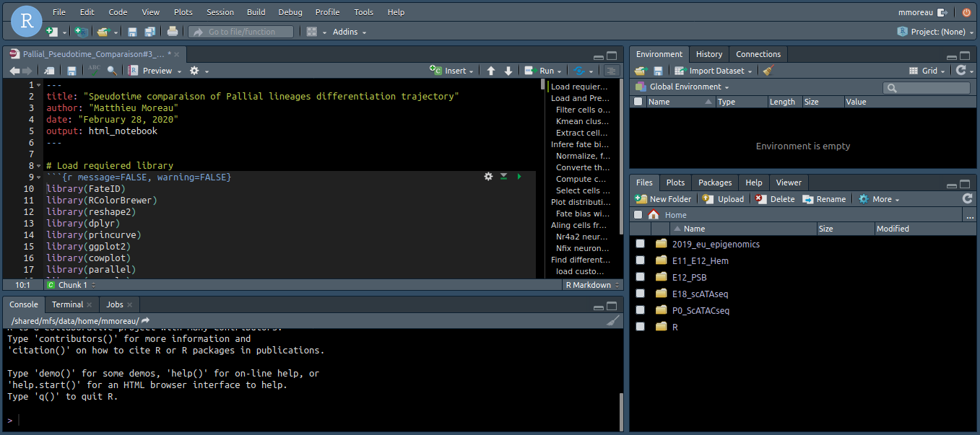The image size is (980, 435).
Task: Toggle select-all checkbox in Files breadcrumb bar
Action: coord(638,214)
